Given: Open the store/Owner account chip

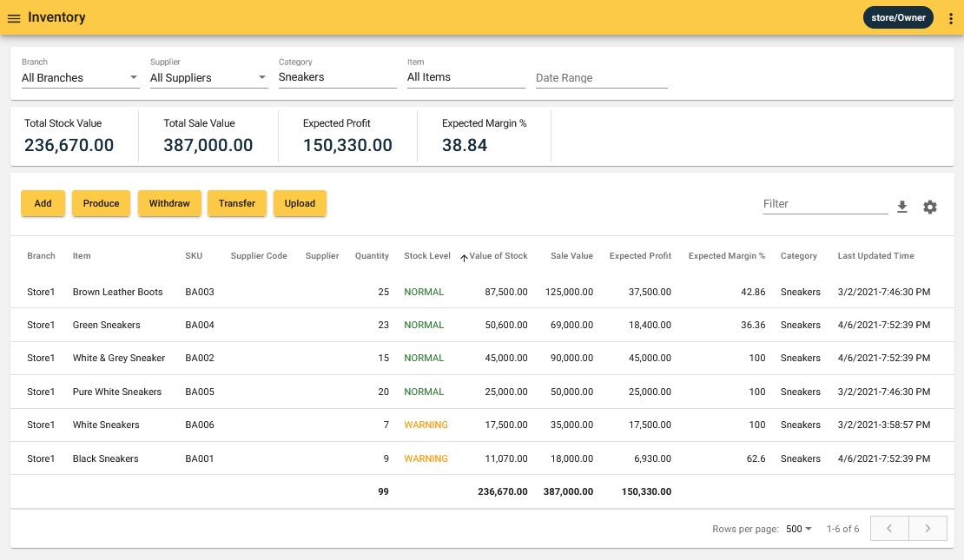Looking at the screenshot, I should point(898,18).
